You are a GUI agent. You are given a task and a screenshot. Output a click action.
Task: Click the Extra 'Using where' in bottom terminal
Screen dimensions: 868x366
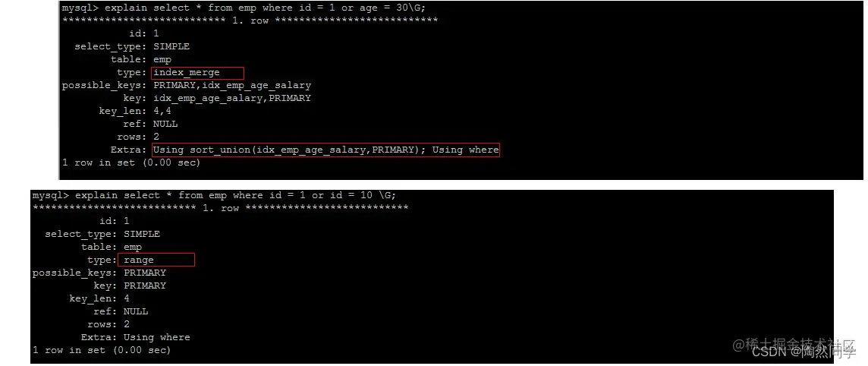(156, 337)
